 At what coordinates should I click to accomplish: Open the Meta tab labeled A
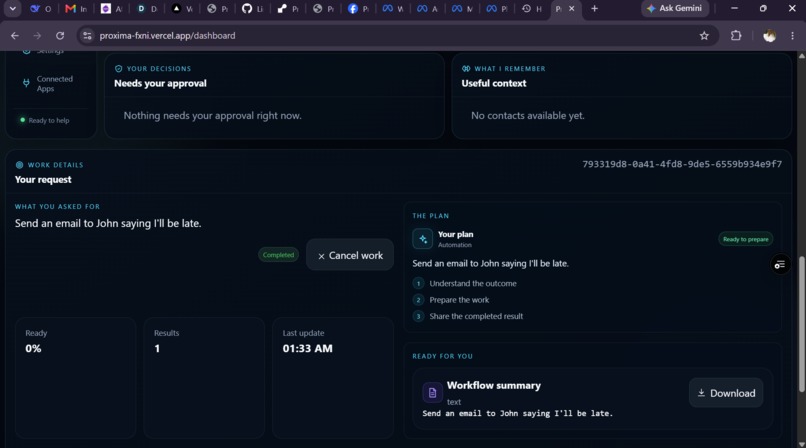tap(428, 9)
